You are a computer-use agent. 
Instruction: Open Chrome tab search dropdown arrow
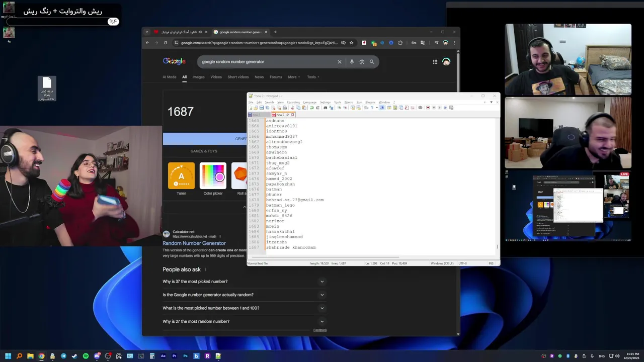click(147, 32)
